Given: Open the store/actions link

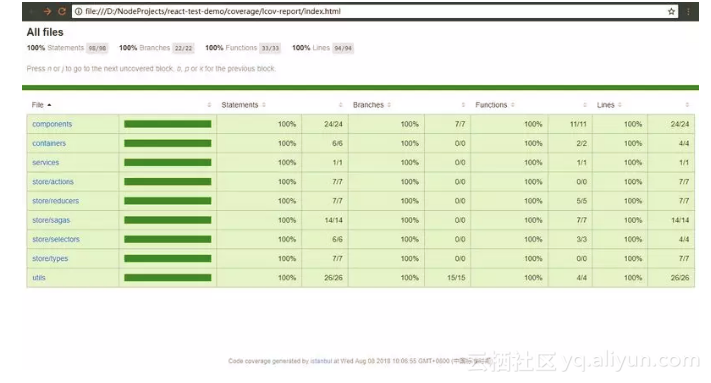Looking at the screenshot, I should click(x=53, y=182).
